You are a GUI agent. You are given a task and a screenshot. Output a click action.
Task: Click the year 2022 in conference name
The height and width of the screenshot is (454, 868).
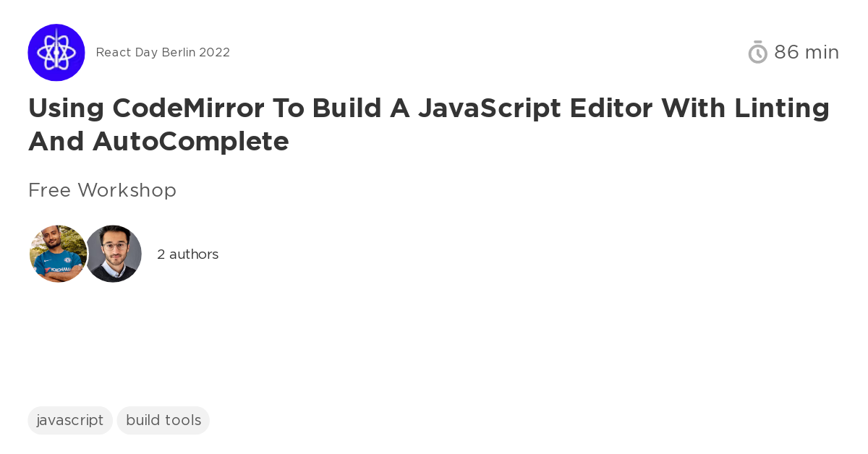click(215, 53)
